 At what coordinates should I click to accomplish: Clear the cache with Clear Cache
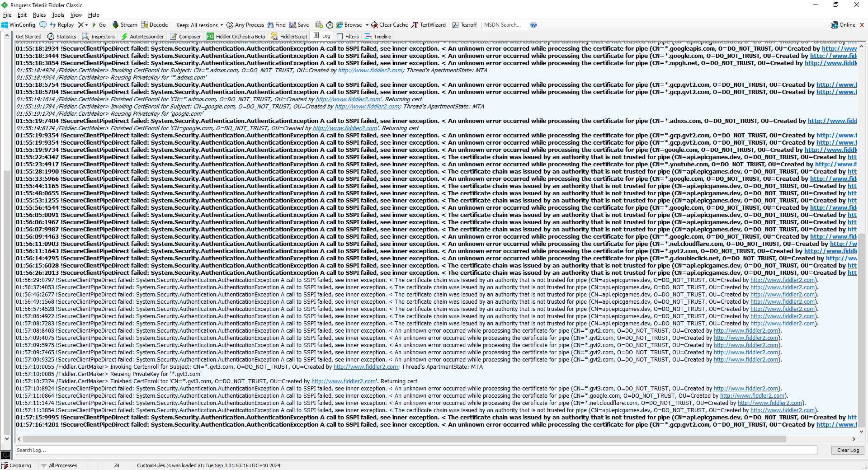[x=389, y=25]
